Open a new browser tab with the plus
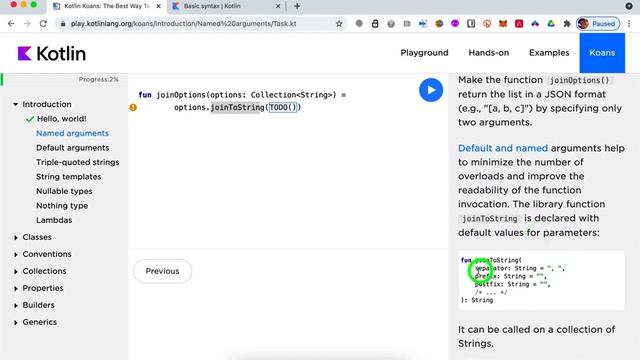Viewport: 640px width, 360px height. tap(297, 6)
